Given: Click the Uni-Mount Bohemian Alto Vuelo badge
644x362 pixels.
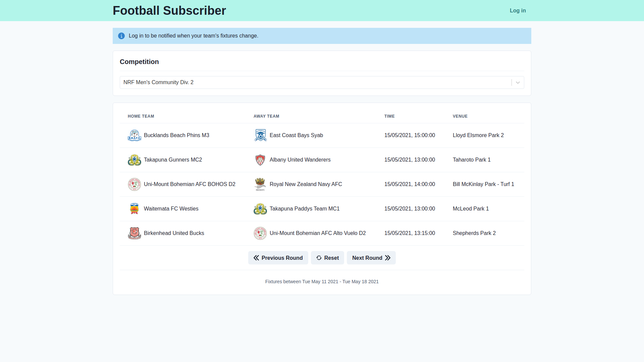Looking at the screenshot, I should pos(260,233).
